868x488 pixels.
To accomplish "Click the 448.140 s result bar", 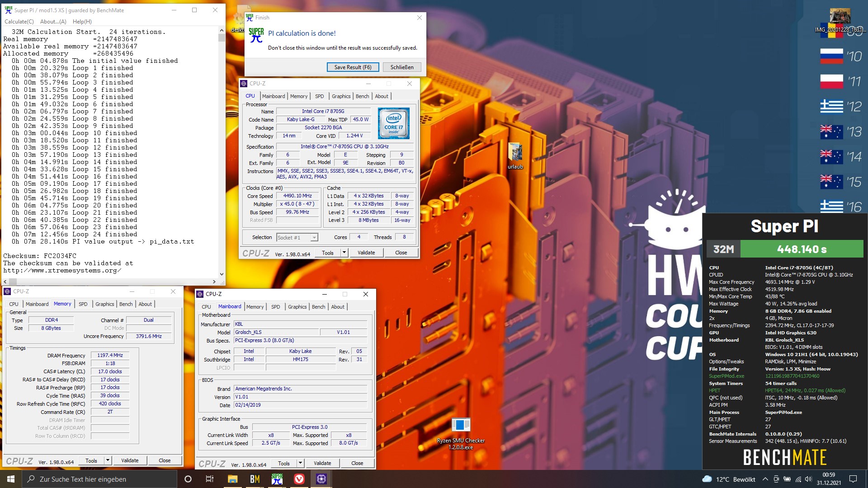I will (x=802, y=249).
